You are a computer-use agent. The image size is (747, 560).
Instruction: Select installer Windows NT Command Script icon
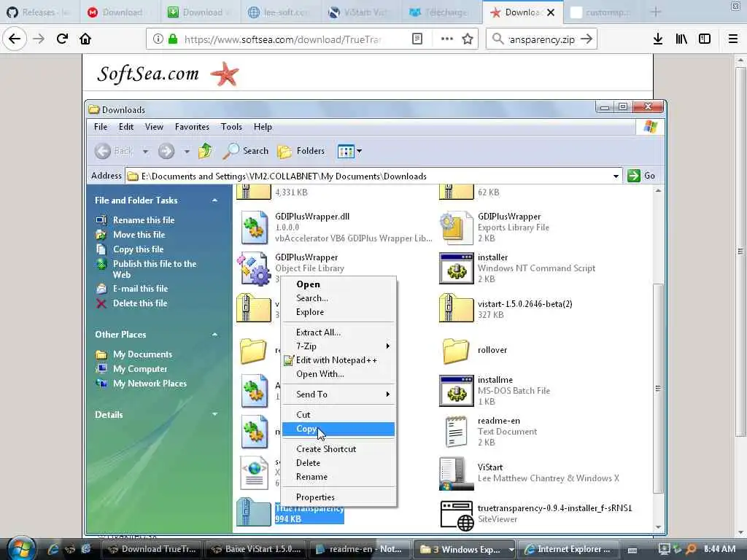click(x=457, y=268)
